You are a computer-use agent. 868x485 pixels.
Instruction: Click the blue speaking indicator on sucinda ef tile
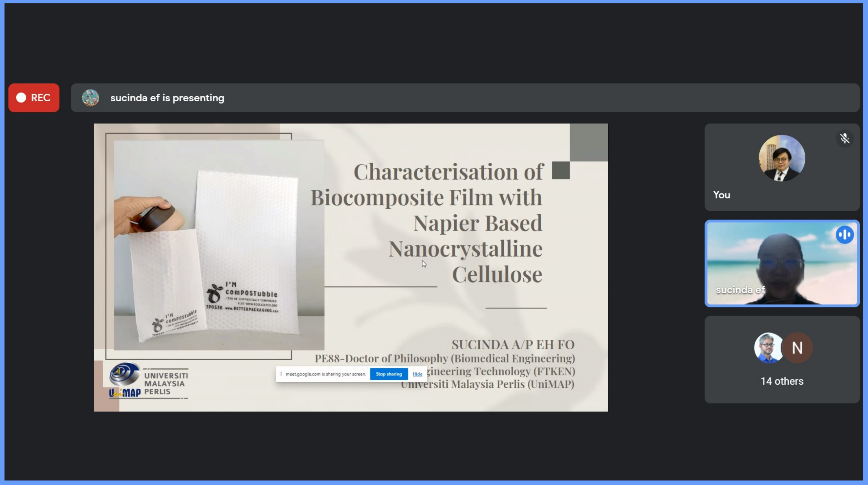point(845,234)
